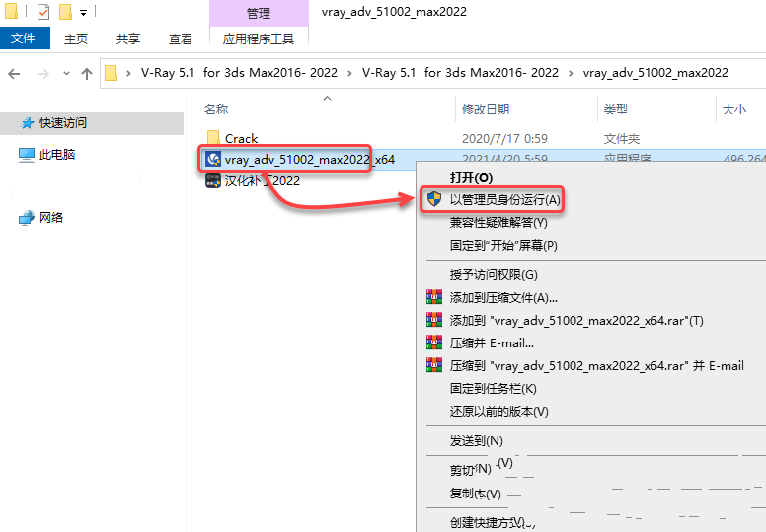
Task: Choose 打开(O) from the context menu
Action: pyautogui.click(x=471, y=177)
